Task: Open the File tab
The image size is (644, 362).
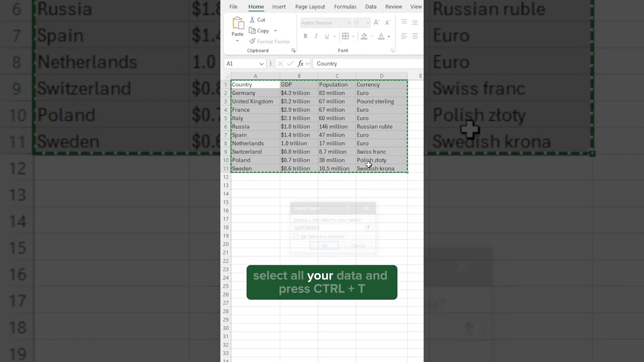Action: point(233,7)
